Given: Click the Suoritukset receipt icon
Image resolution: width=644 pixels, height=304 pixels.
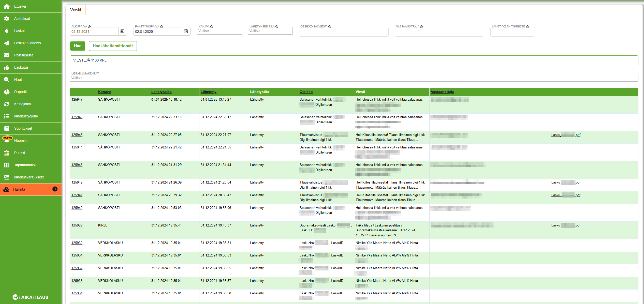Looking at the screenshot, I should pos(7,128).
